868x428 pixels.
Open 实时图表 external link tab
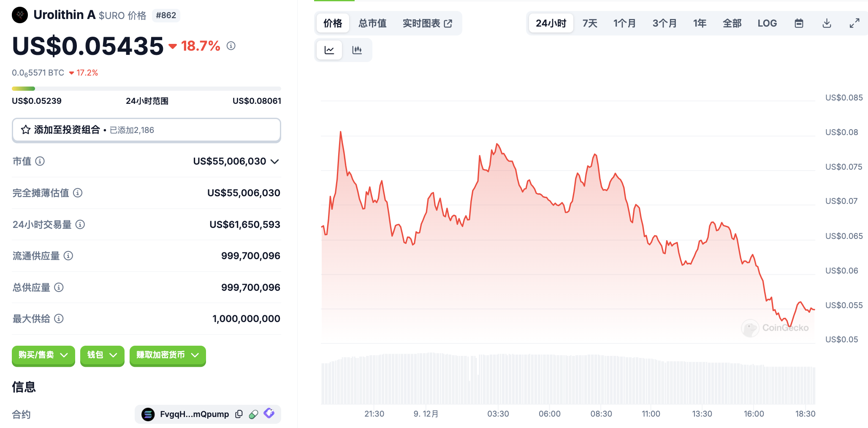427,23
